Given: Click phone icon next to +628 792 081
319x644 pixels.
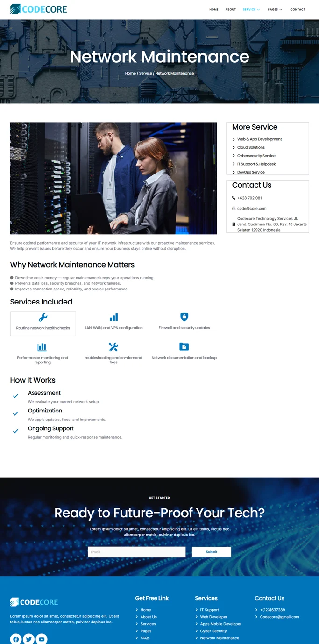Looking at the screenshot, I should coord(234,198).
